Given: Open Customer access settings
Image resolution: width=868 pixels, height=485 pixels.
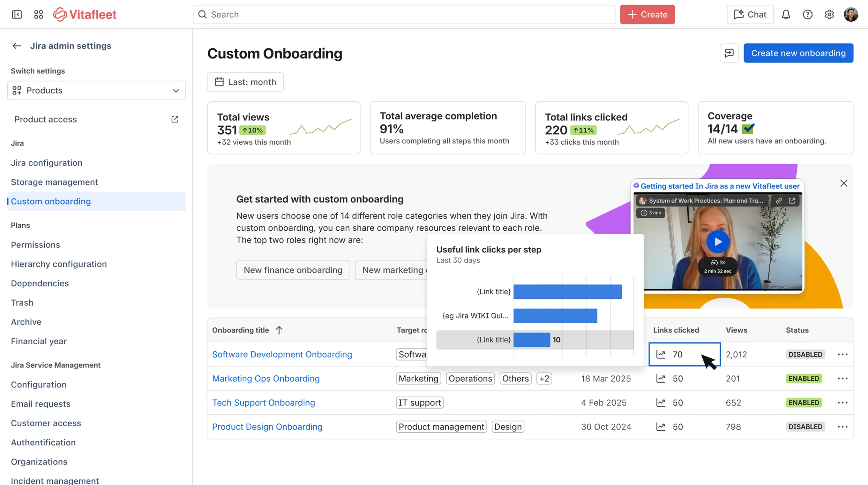Looking at the screenshot, I should pos(46,423).
